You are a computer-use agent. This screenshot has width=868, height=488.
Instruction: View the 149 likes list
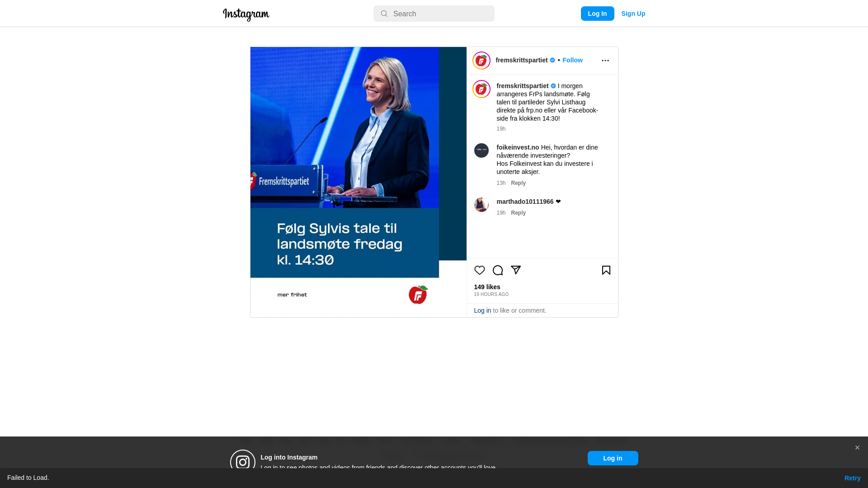[x=487, y=287]
